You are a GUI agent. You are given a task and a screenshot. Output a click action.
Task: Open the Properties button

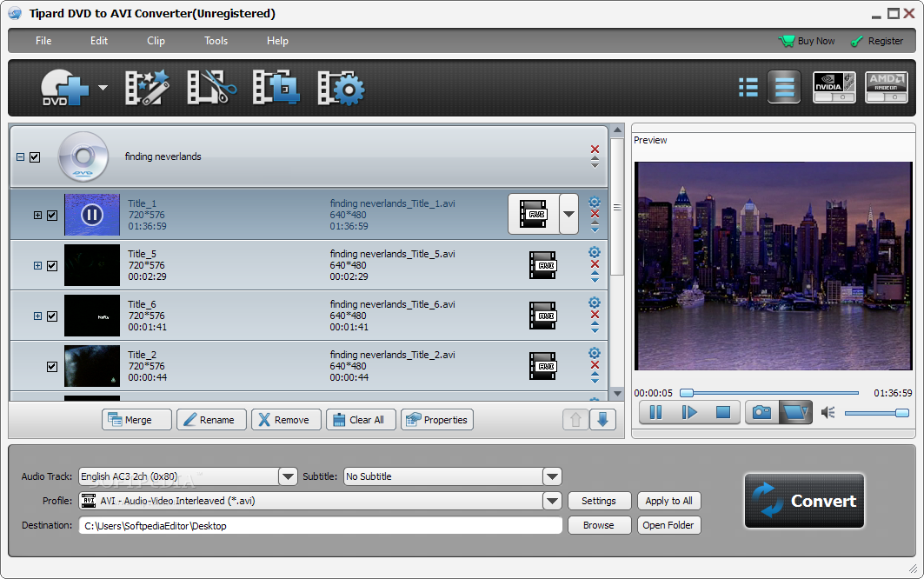coord(437,420)
